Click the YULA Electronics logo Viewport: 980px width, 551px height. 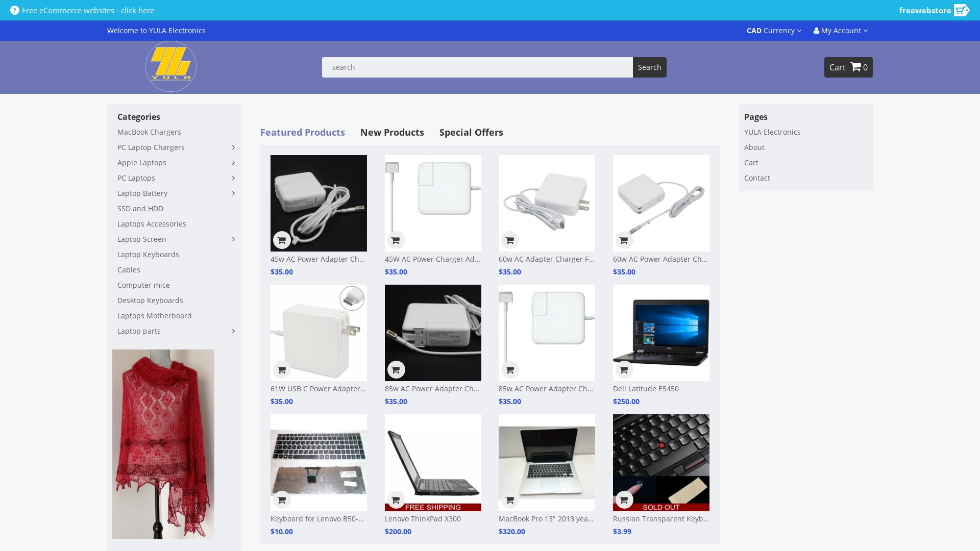pyautogui.click(x=171, y=66)
